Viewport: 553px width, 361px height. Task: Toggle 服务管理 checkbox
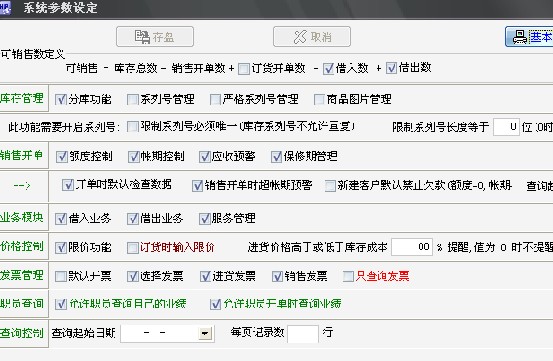(205, 219)
